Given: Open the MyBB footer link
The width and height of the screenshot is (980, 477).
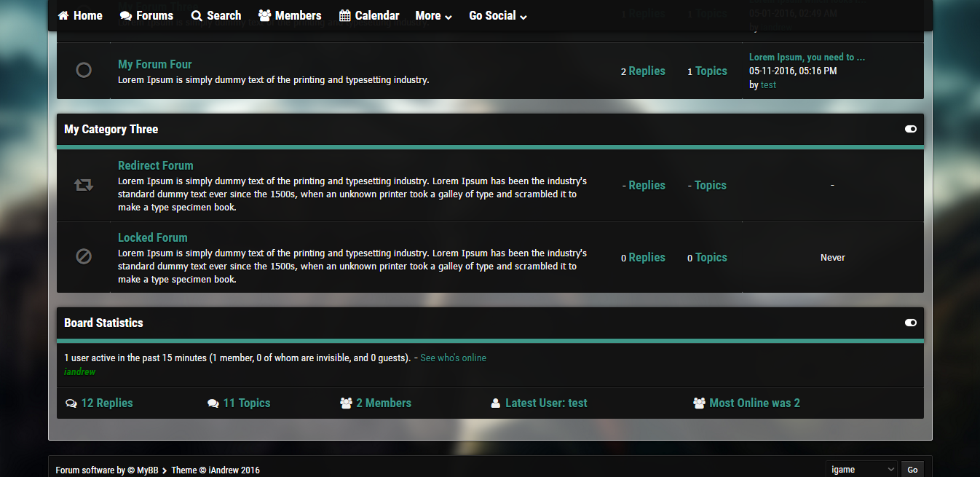Looking at the screenshot, I should tap(148, 470).
